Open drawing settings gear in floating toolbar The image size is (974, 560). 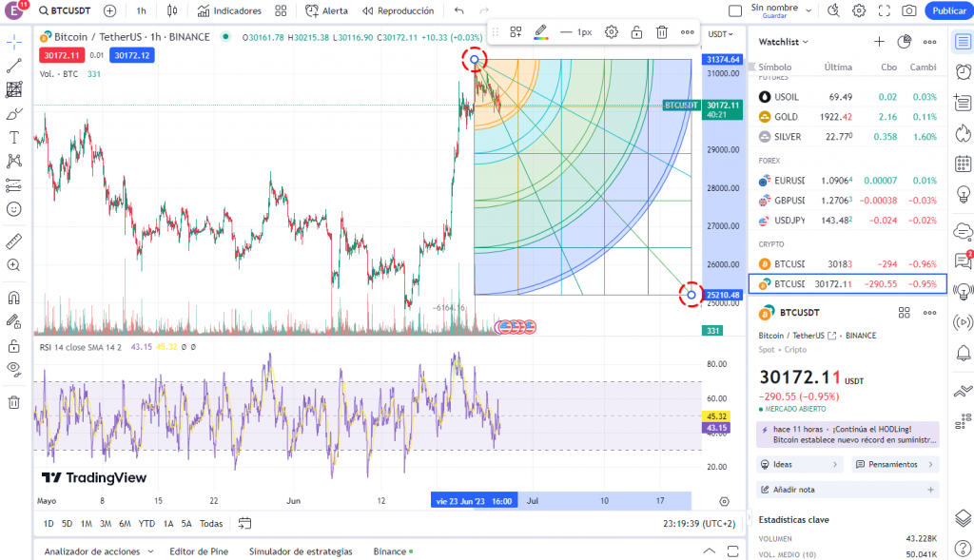click(612, 31)
